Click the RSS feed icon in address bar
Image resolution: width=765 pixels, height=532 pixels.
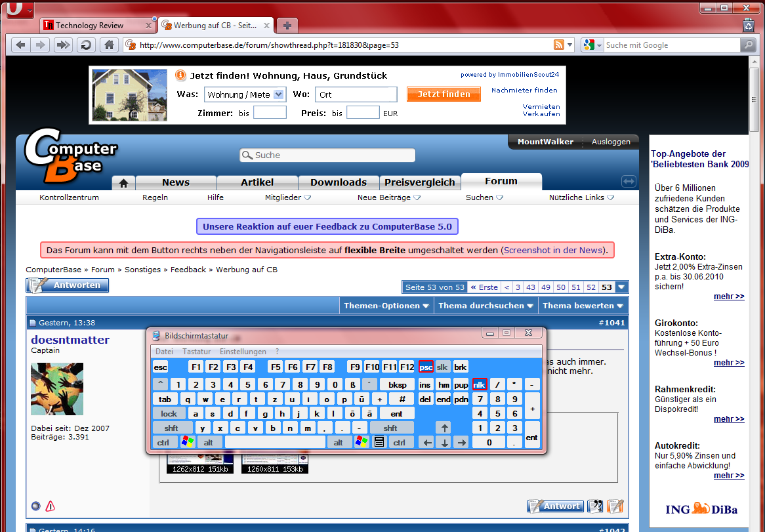pos(558,45)
